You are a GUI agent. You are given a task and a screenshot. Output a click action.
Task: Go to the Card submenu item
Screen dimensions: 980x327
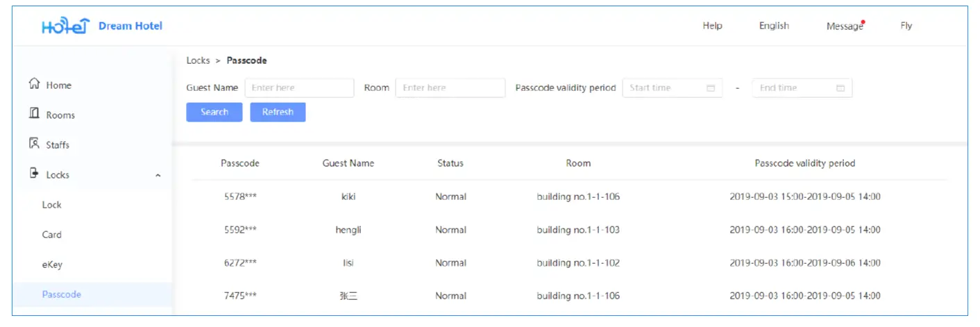[52, 235]
